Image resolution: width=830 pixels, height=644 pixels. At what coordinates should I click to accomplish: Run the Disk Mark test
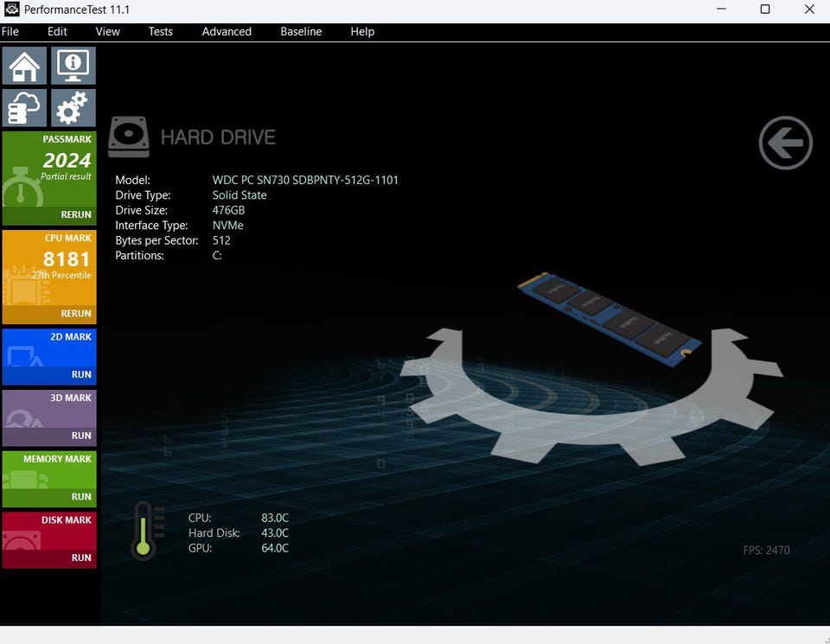[49, 558]
